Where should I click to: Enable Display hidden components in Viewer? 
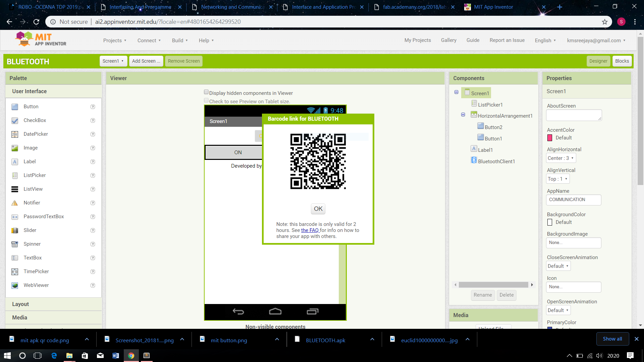(206, 92)
